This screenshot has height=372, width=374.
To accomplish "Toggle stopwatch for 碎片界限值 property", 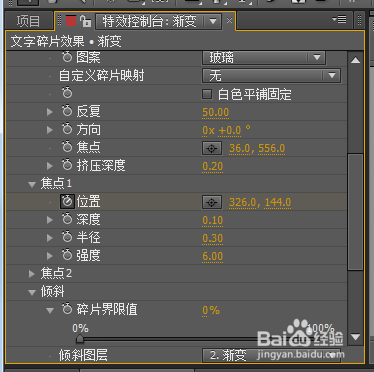I will pos(67,309).
